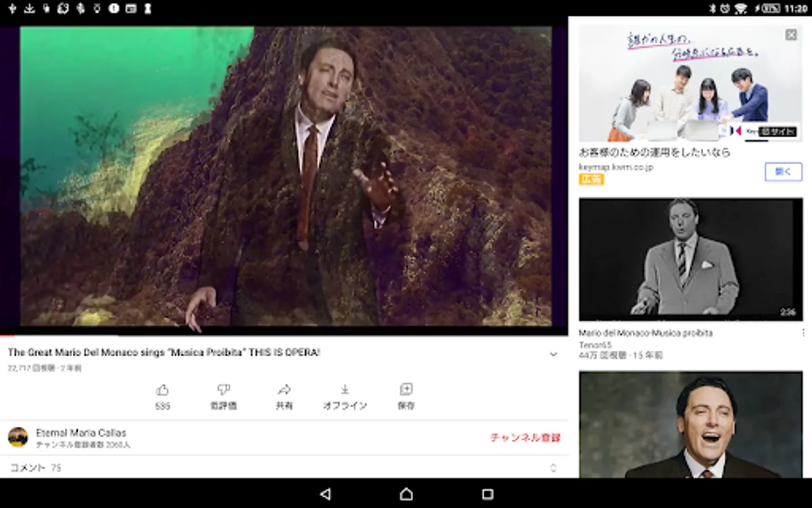This screenshot has width=812, height=508.
Task: Expand the comments section arrows
Action: click(553, 467)
